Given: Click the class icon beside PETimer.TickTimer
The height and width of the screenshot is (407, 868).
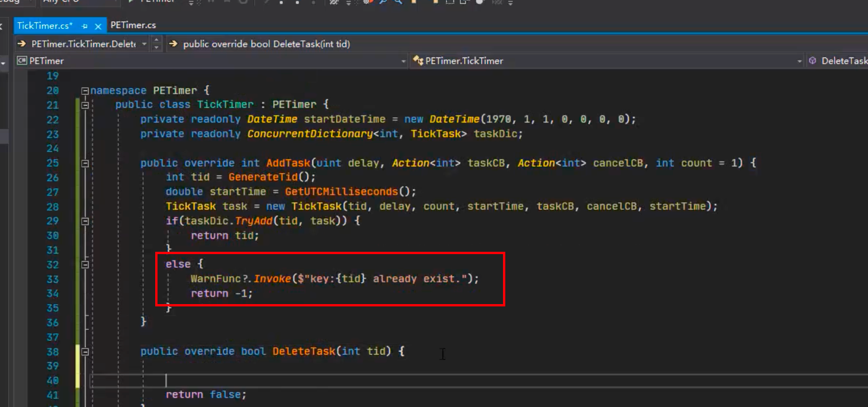Looking at the screenshot, I should 418,60.
